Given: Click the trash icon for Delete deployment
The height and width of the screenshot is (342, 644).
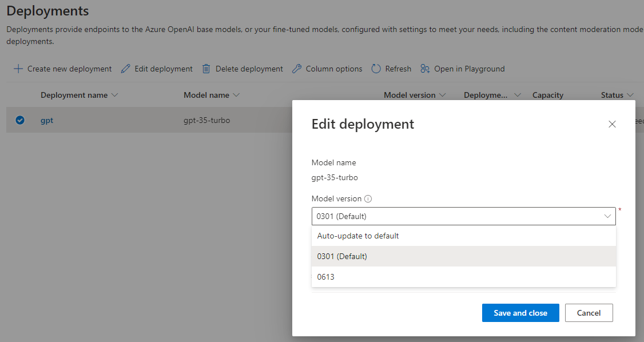Looking at the screenshot, I should coord(206,69).
